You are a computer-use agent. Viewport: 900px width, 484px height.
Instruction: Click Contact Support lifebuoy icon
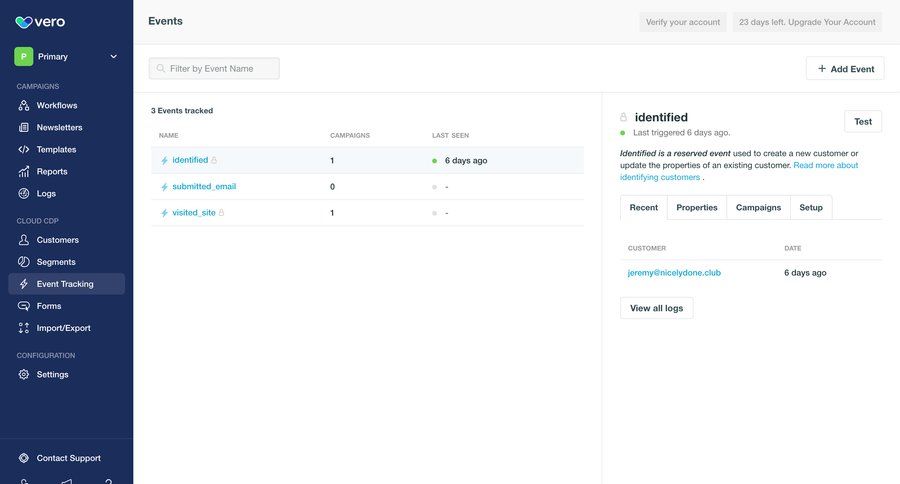click(24, 458)
